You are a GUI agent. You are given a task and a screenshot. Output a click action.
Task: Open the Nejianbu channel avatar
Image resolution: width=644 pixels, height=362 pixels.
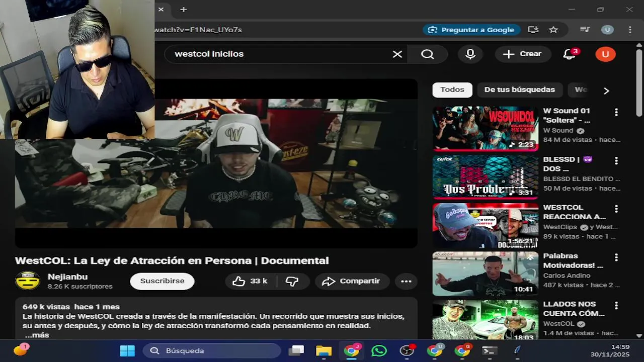28,281
